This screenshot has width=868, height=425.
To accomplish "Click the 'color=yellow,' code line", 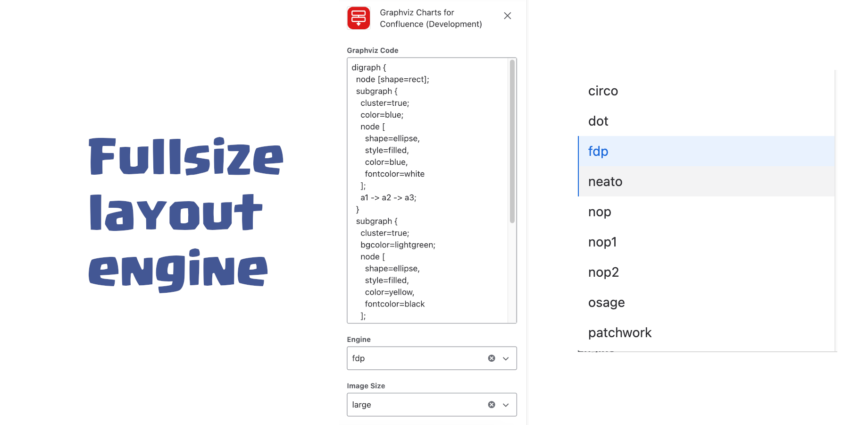I will (x=390, y=292).
